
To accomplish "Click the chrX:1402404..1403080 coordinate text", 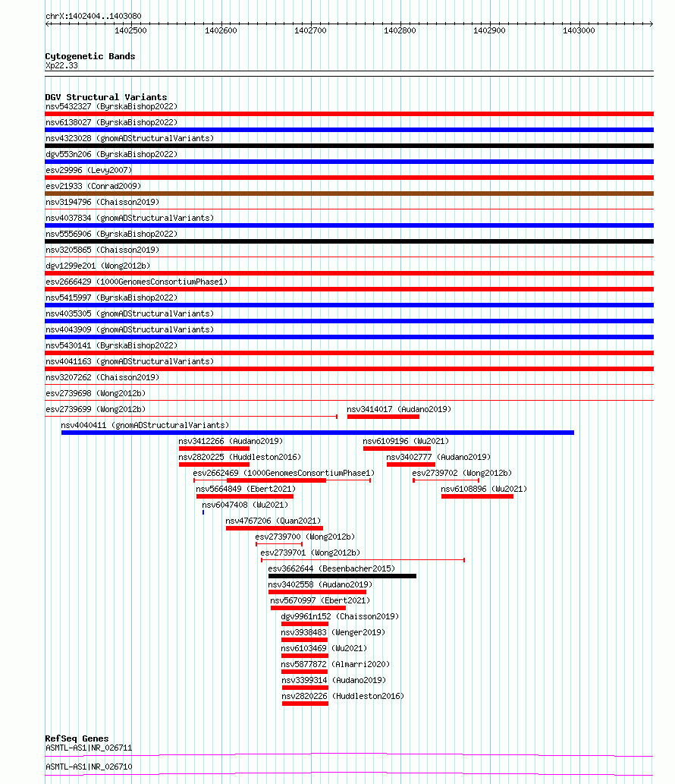I will pos(93,16).
